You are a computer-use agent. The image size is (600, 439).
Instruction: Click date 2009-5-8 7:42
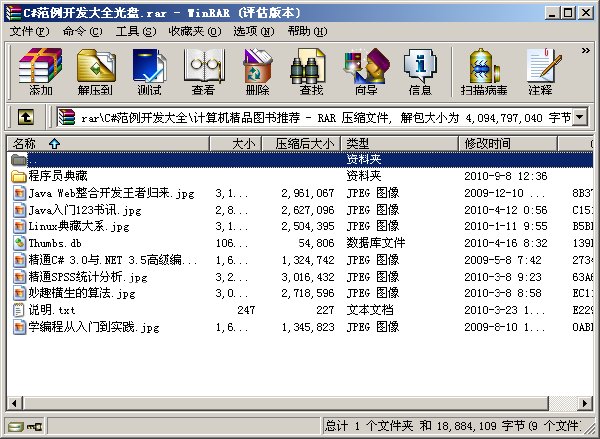pos(503,260)
